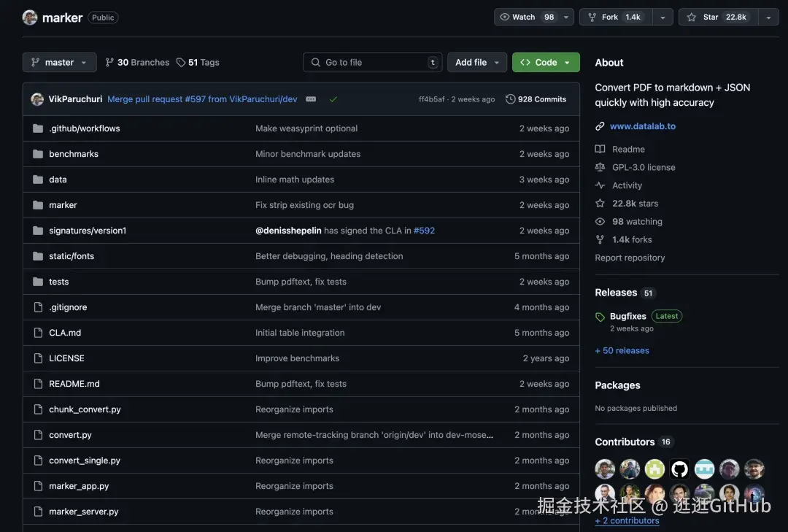Click the .gitignore file icon
This screenshot has width=788, height=532.
38,307
